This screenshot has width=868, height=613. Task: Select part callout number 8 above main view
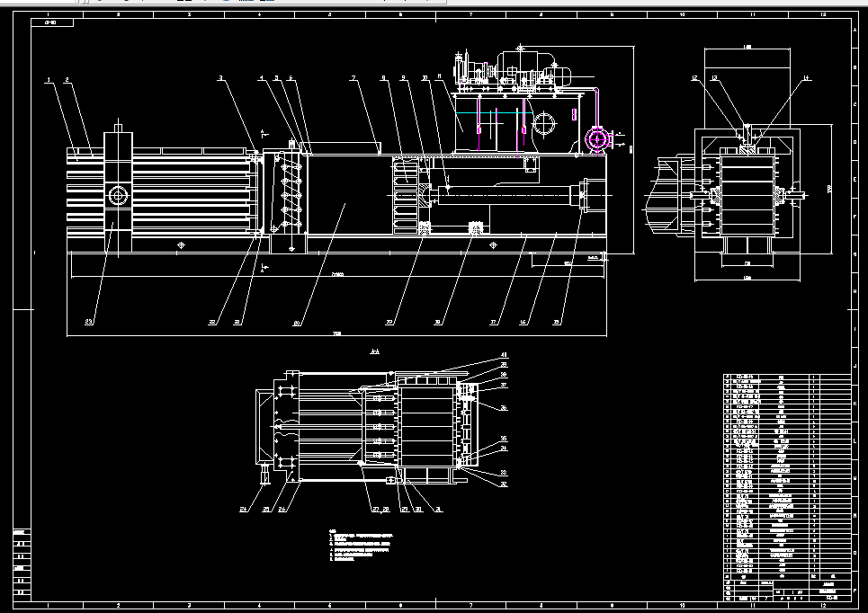(383, 78)
